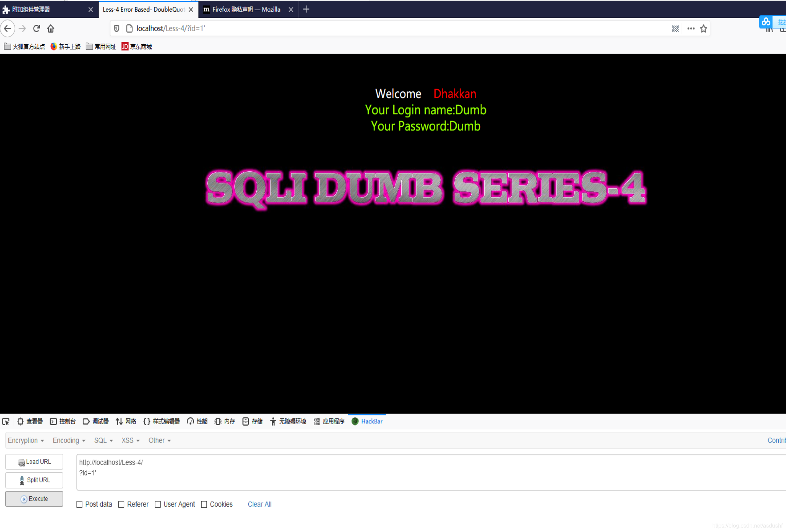Enable the Post data checkbox
The width and height of the screenshot is (786, 532).
[80, 504]
